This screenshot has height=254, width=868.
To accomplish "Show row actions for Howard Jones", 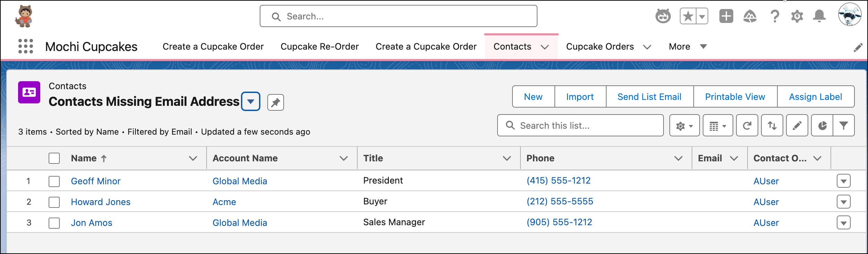I will 844,202.
